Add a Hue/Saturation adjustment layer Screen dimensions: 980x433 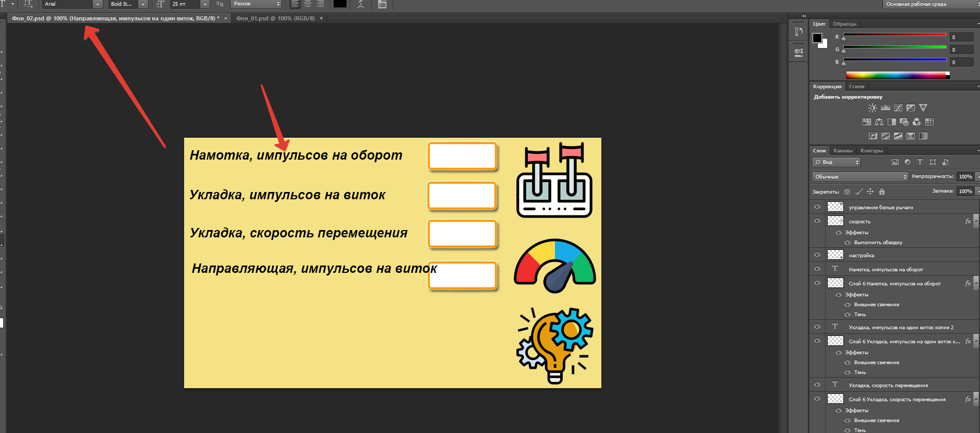pos(867,122)
